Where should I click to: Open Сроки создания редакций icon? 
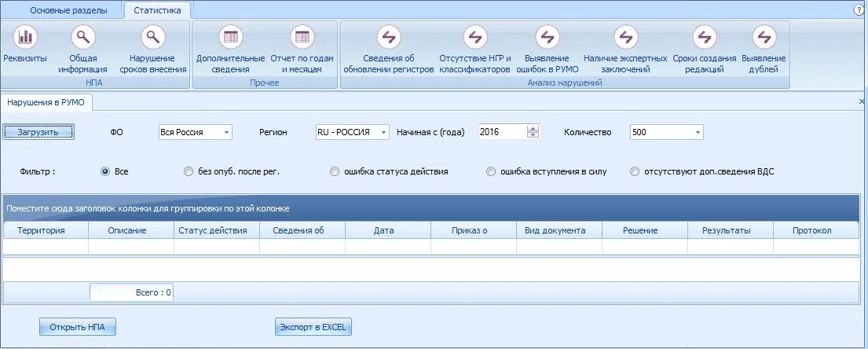[x=705, y=38]
